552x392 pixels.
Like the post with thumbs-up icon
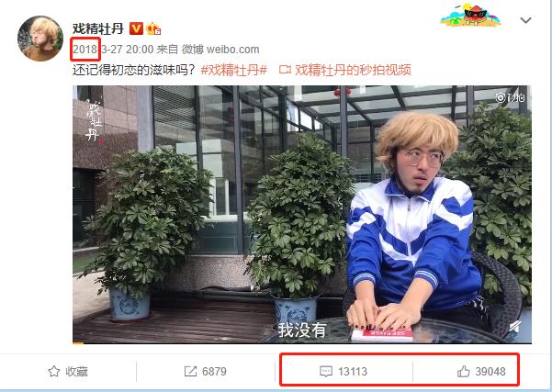[463, 371]
